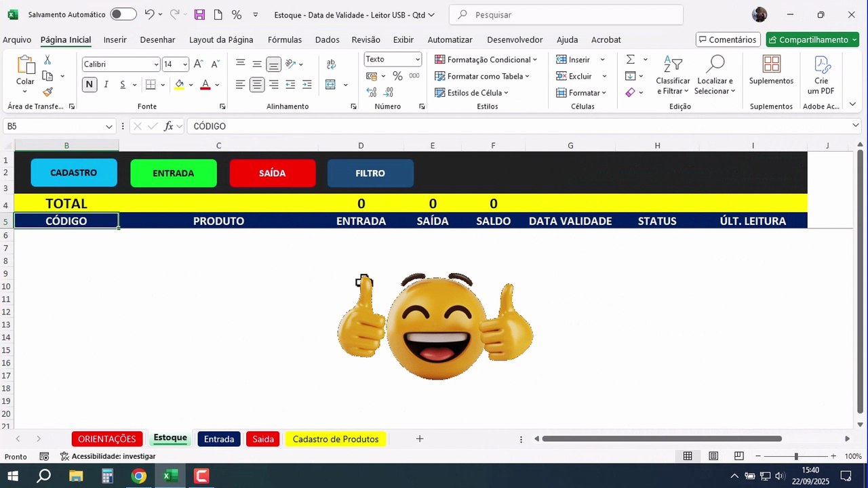
Task: Switch to the Cadastro de Produtos sheet
Action: coord(336,439)
